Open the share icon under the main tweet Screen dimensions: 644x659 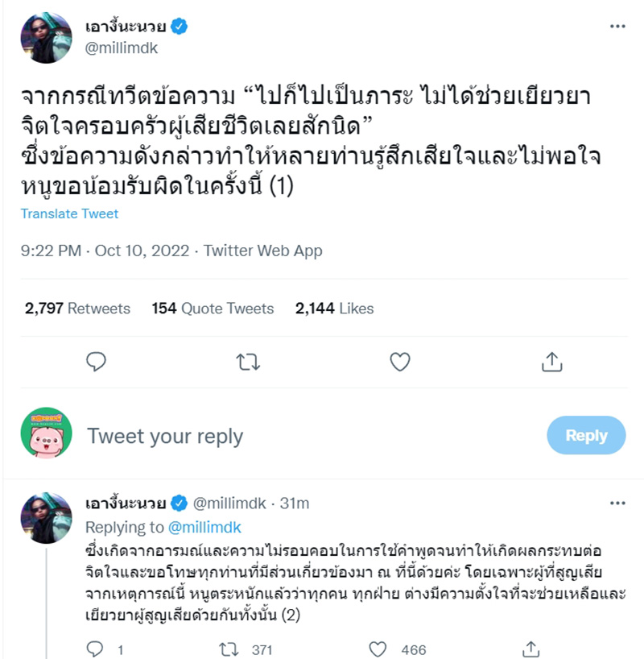point(553,363)
